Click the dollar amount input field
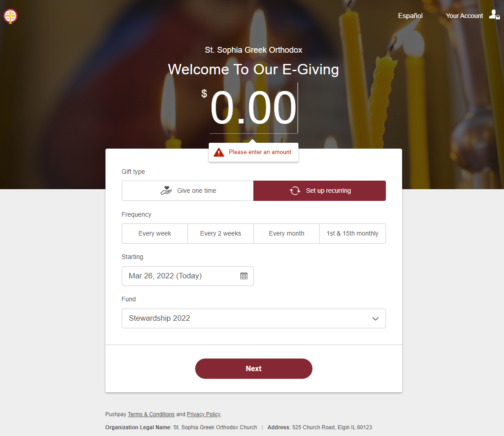 [254, 108]
